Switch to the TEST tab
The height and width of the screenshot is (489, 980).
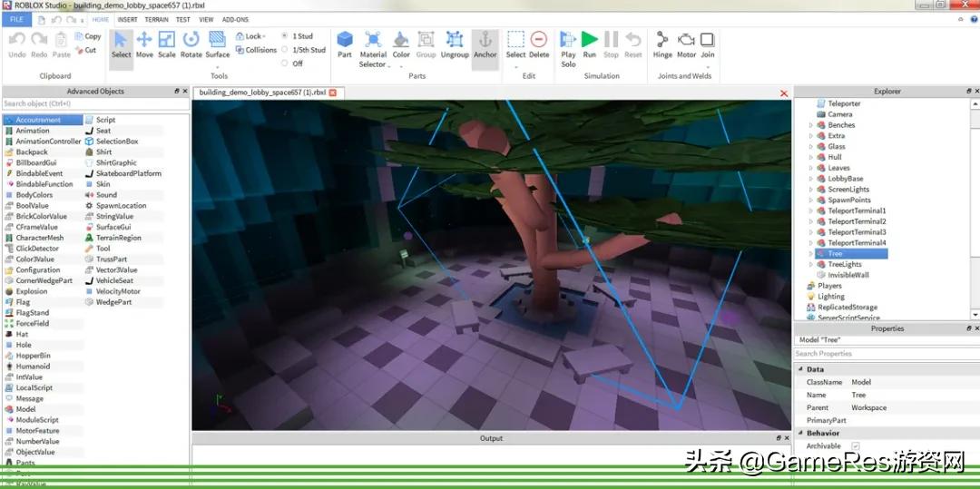pos(183,19)
